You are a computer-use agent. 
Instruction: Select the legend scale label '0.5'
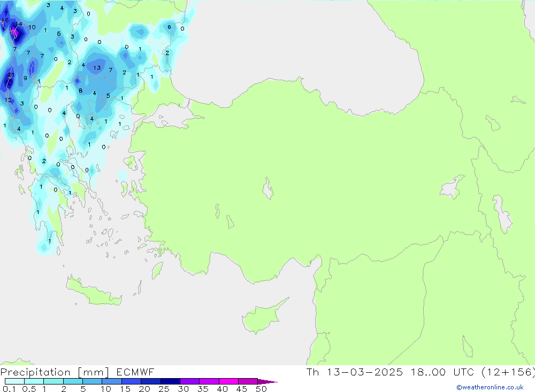pos(29,389)
